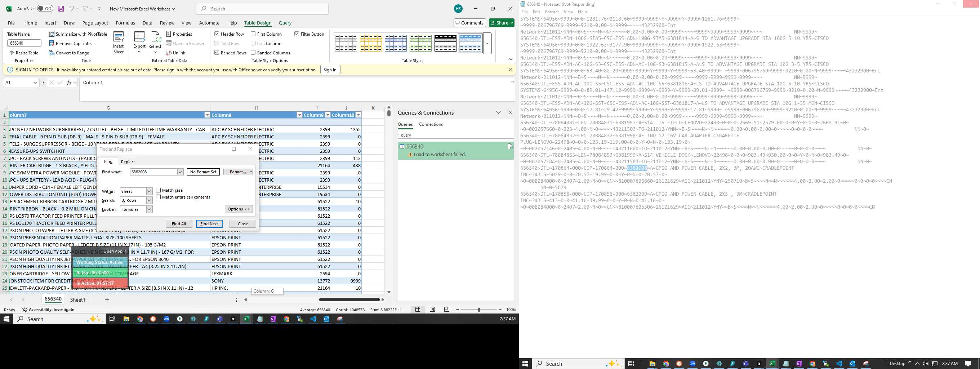This screenshot has height=369, width=980.
Task: Click the Excel icon in left taskbar
Action: tap(246, 319)
